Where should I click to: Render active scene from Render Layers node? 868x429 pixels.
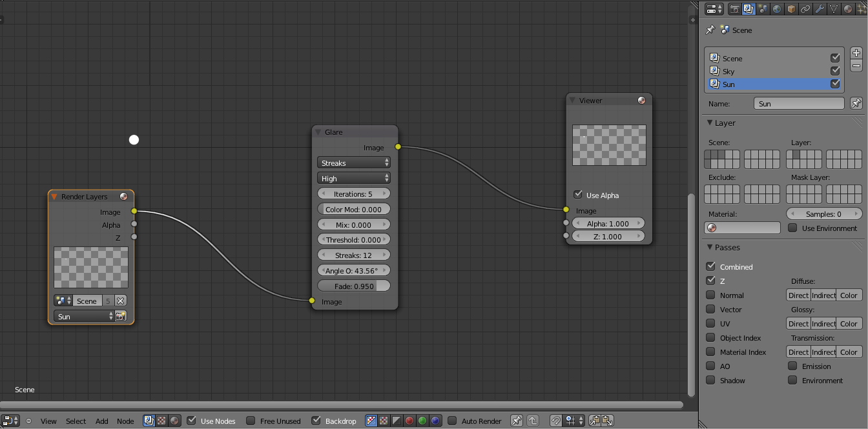[x=121, y=316]
